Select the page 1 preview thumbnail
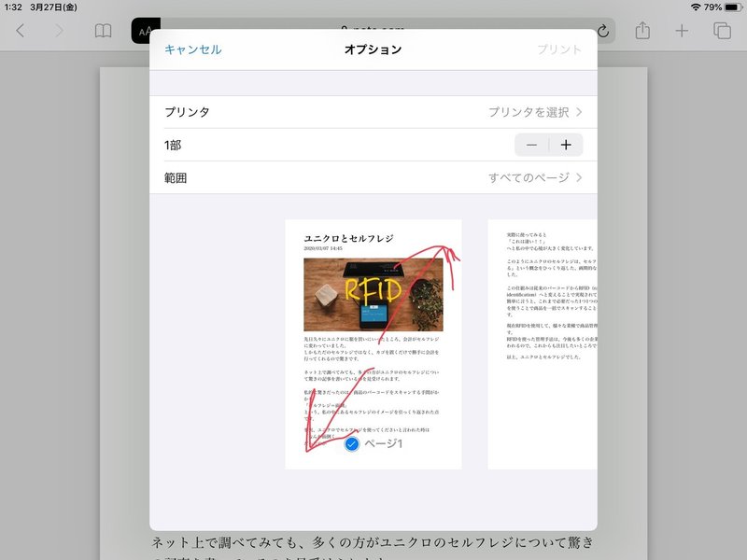The image size is (747, 560). pos(373,344)
